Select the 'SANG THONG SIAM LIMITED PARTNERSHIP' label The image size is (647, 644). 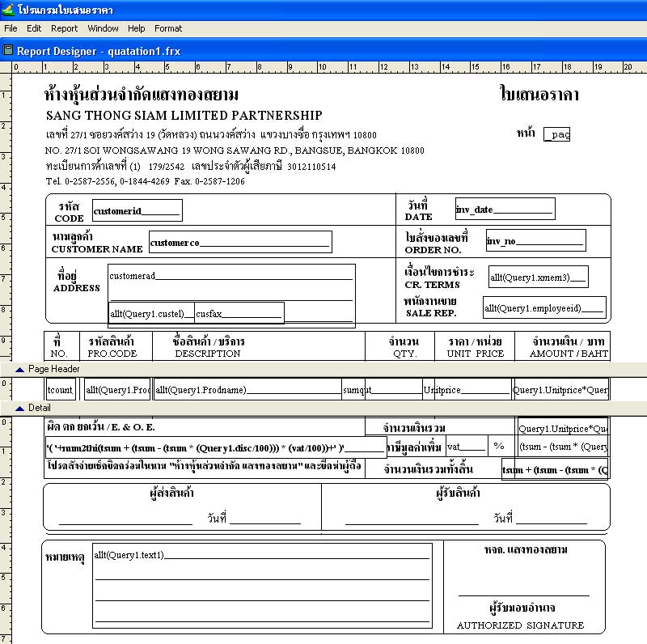(184, 115)
